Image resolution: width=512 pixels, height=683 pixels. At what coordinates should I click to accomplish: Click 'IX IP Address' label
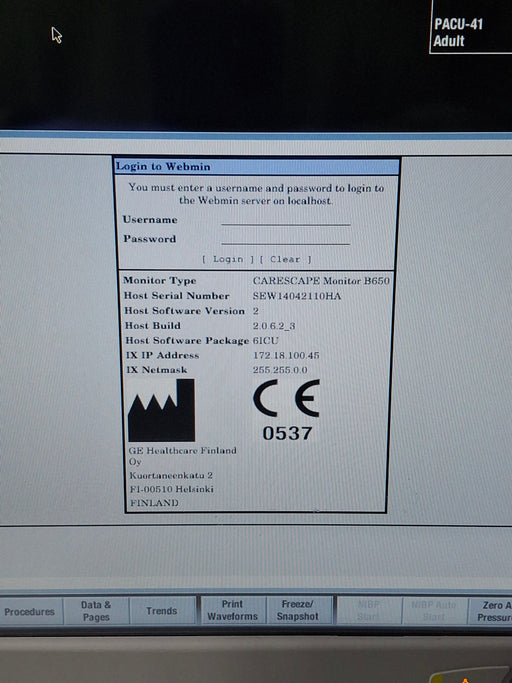point(163,355)
